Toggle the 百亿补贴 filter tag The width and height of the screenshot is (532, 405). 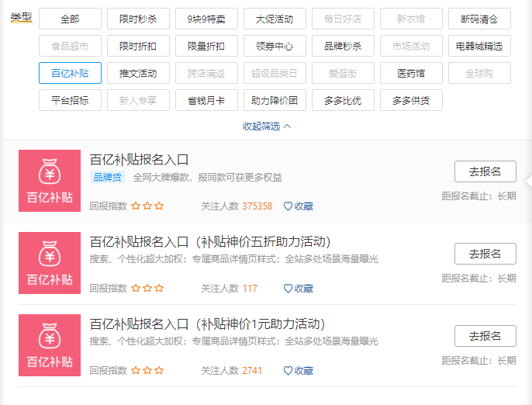point(70,74)
